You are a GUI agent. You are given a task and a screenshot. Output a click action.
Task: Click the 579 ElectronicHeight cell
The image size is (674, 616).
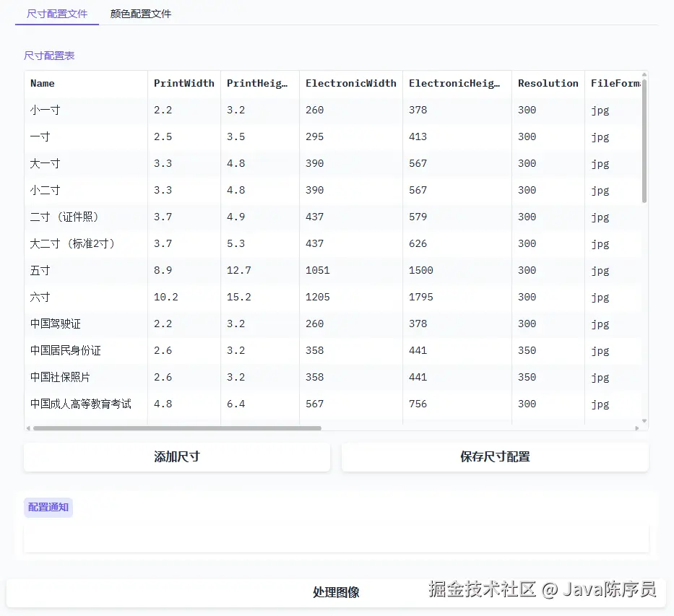point(457,217)
